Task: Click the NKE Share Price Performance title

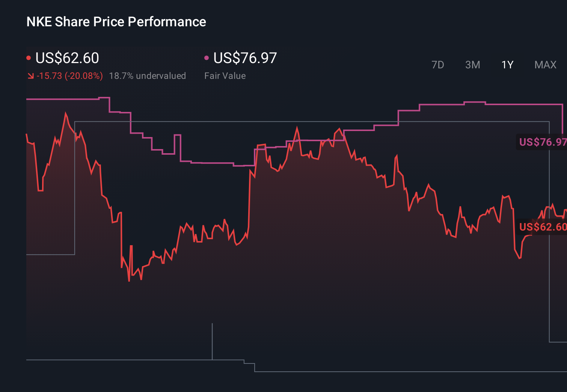Action: point(116,22)
